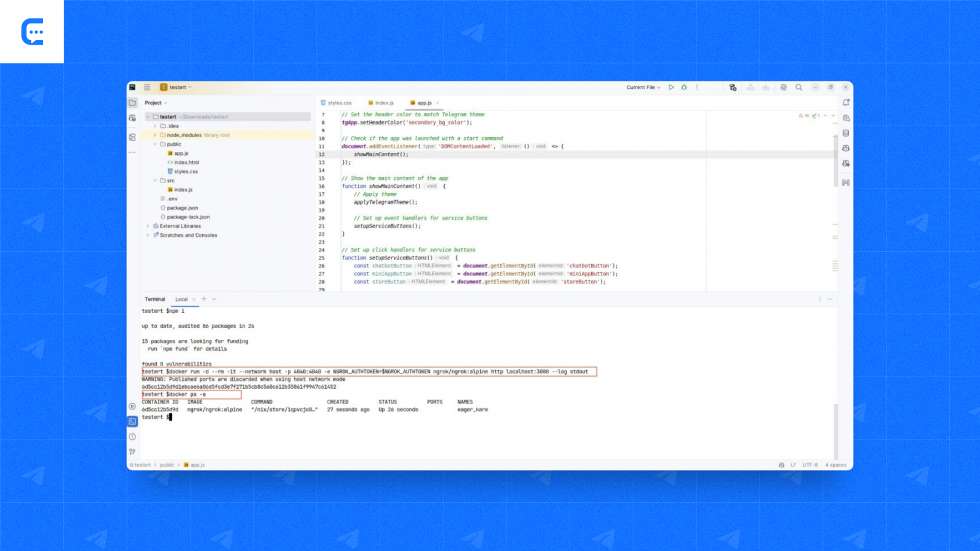Expand Scratches and Consoles node
Screen dimensions: 980x551
[x=148, y=235]
